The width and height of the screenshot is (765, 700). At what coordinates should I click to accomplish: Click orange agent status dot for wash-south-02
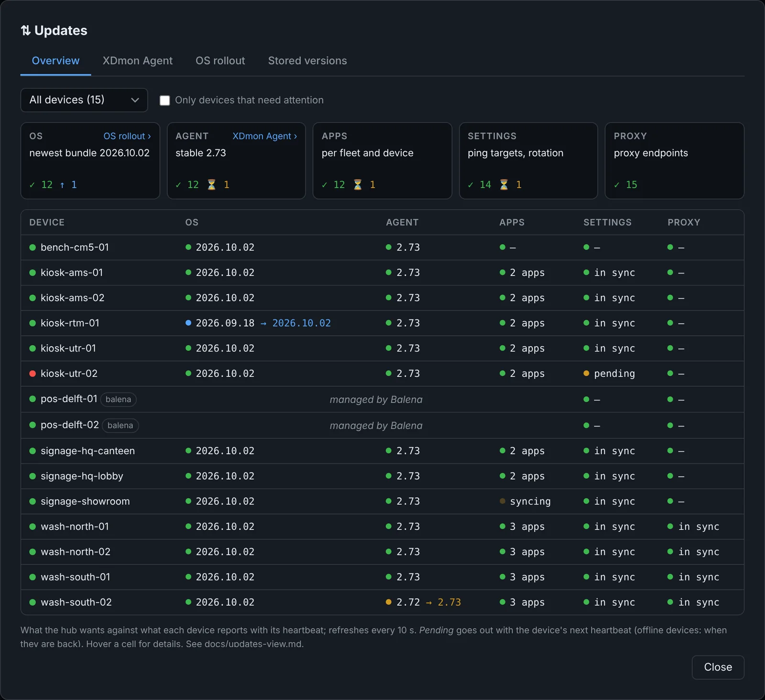pyautogui.click(x=389, y=602)
